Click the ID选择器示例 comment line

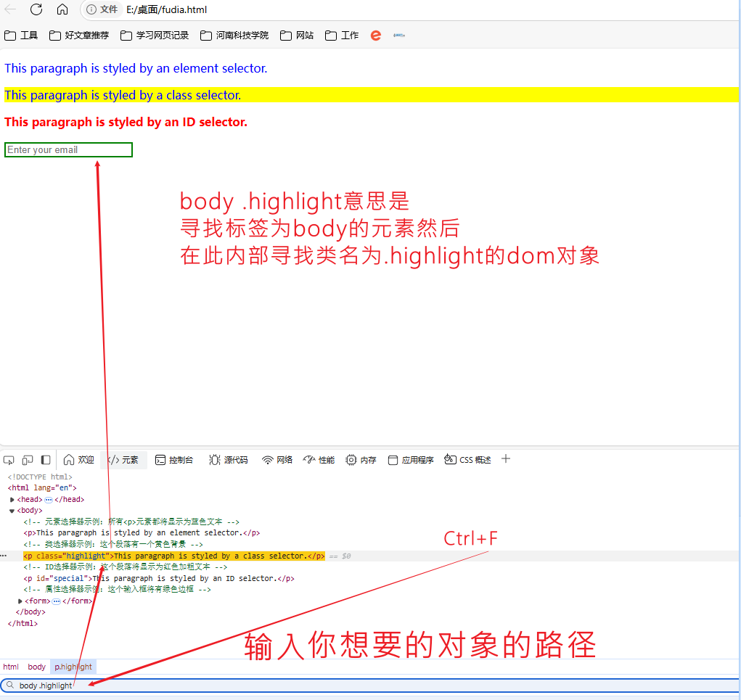point(126,567)
